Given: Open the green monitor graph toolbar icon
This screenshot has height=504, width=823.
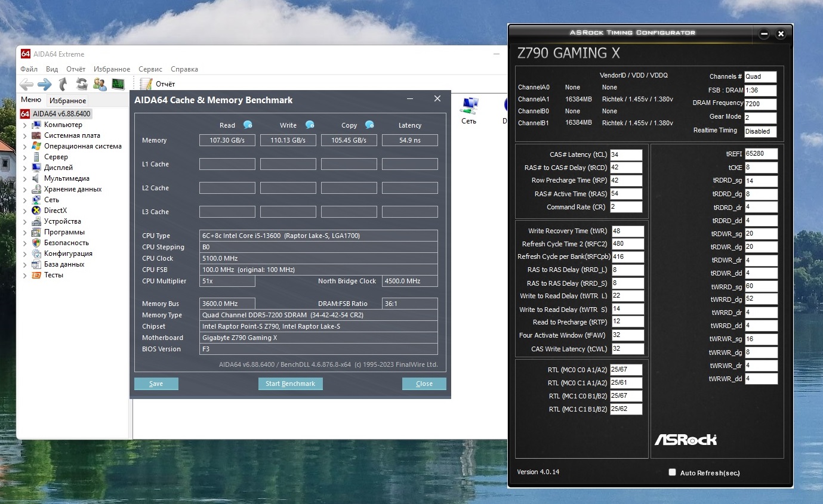Looking at the screenshot, I should 118,84.
